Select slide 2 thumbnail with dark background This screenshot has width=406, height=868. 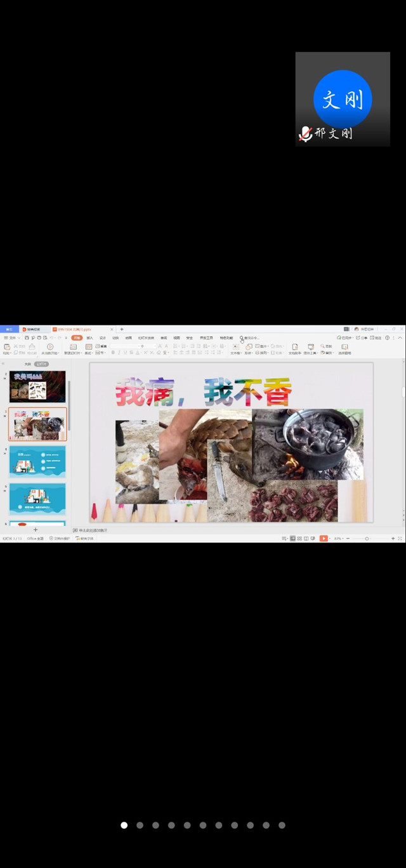[37, 387]
